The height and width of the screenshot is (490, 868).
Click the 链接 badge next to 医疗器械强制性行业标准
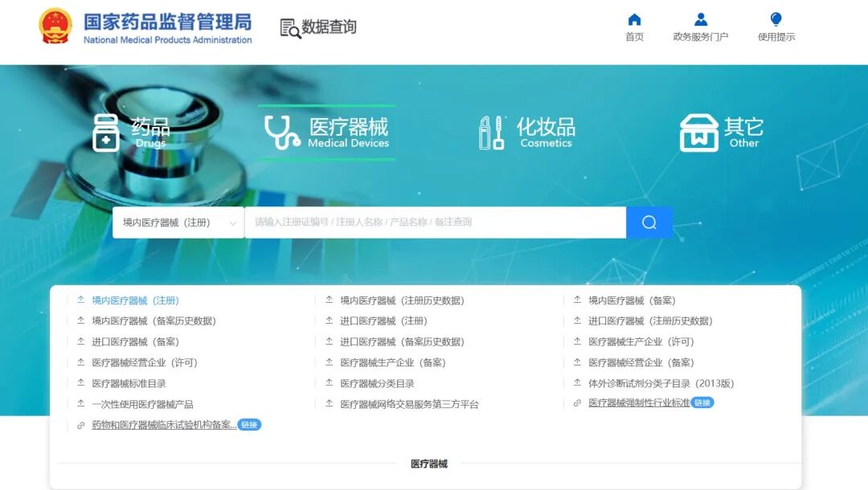[x=703, y=403]
